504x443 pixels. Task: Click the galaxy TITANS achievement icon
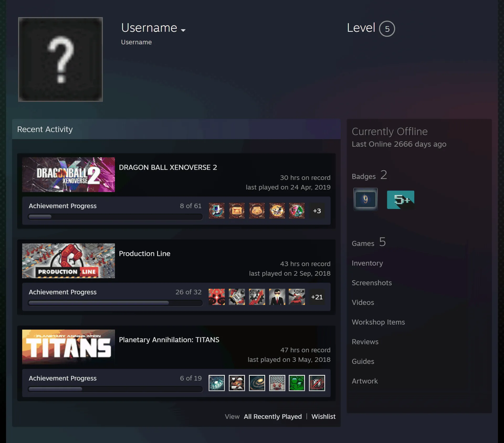click(257, 383)
